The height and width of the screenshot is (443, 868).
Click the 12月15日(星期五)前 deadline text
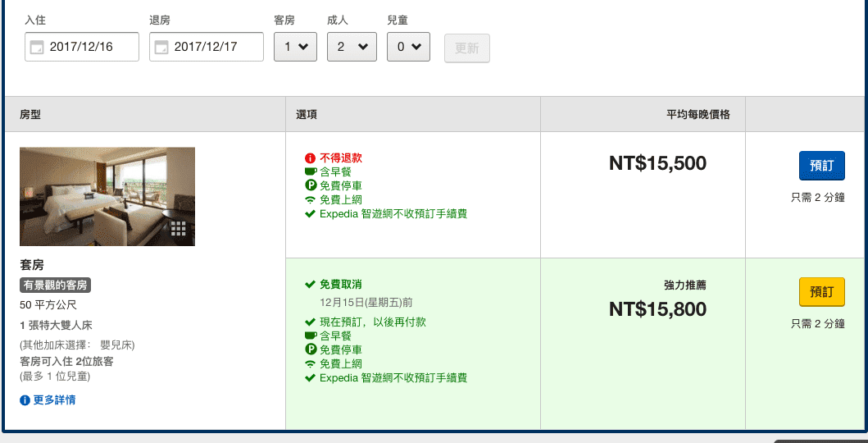366,303
